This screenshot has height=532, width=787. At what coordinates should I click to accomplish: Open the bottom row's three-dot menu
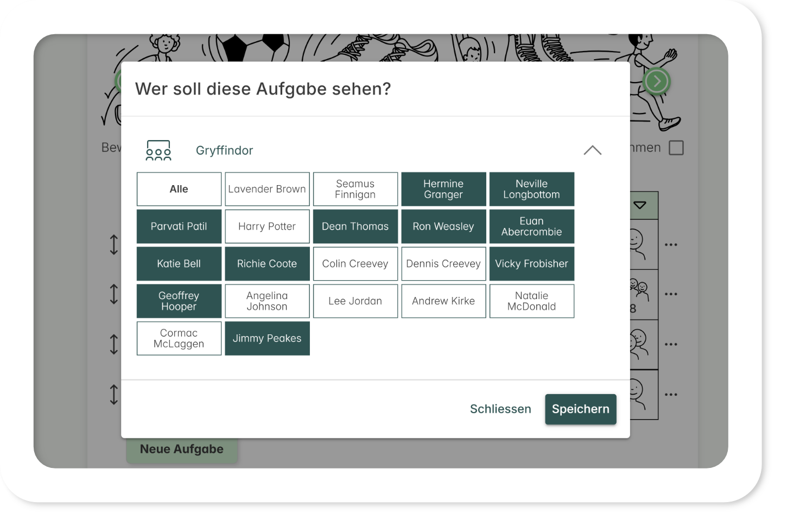pos(671,395)
